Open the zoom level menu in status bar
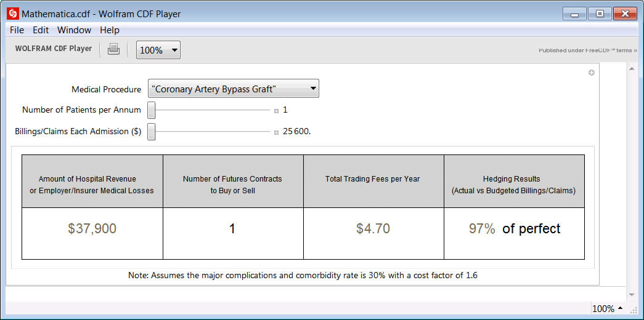644x320 pixels. [x=607, y=309]
